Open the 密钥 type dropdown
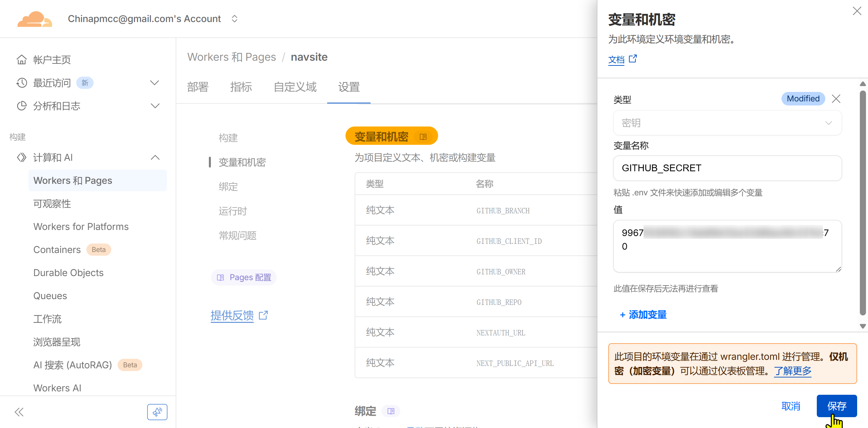This screenshot has width=868, height=428. 727,123
